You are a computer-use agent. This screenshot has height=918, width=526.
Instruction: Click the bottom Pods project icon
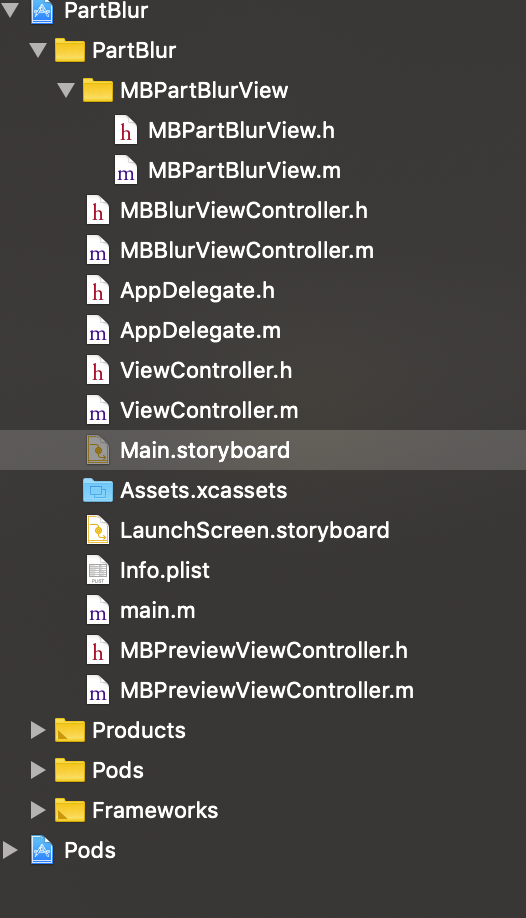point(42,850)
